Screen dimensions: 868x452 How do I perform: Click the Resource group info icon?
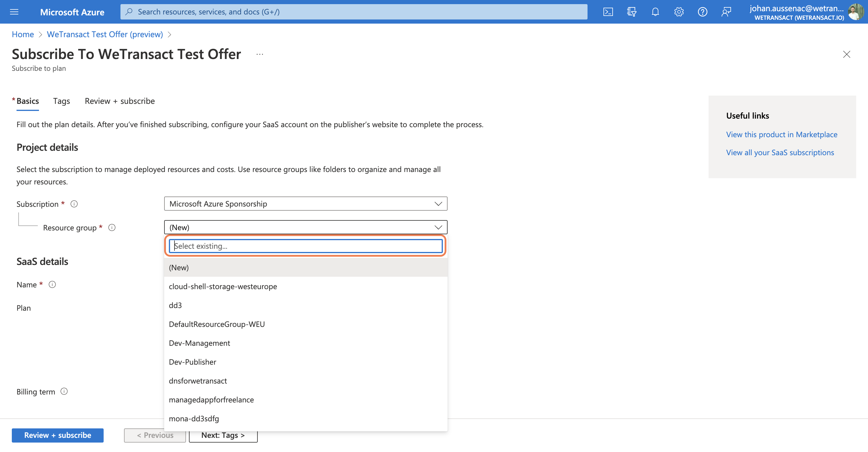click(112, 227)
